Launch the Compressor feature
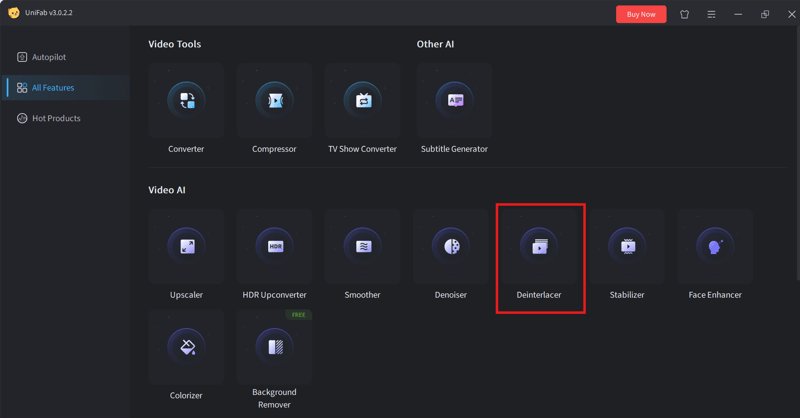Screen dimensions: 800x418 coord(274,101)
